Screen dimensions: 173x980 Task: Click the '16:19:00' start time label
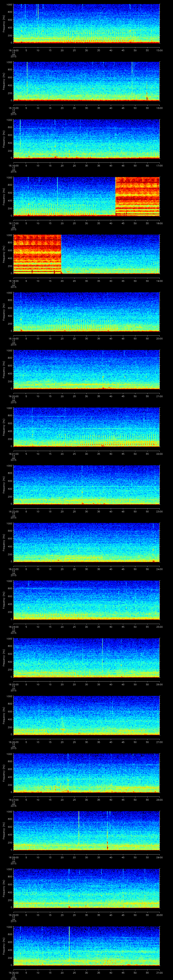[13, 339]
